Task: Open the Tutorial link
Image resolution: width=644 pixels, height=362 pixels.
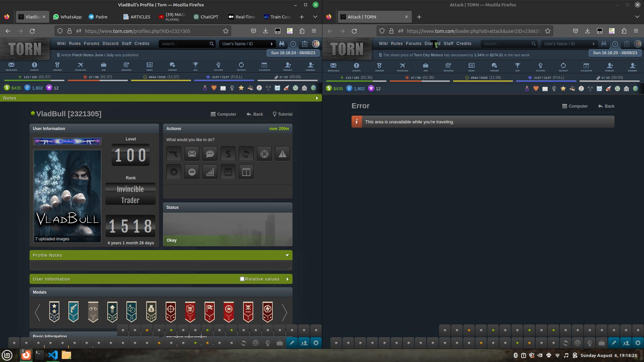Action: click(282, 114)
